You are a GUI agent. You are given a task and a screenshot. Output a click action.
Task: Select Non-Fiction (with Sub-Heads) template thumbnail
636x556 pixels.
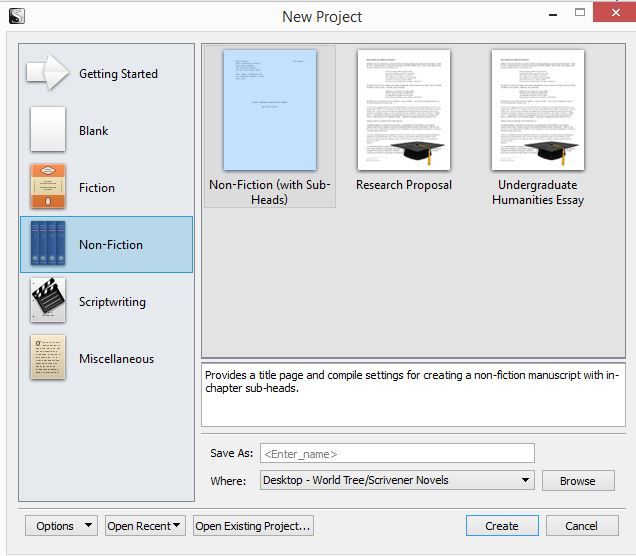coord(270,110)
